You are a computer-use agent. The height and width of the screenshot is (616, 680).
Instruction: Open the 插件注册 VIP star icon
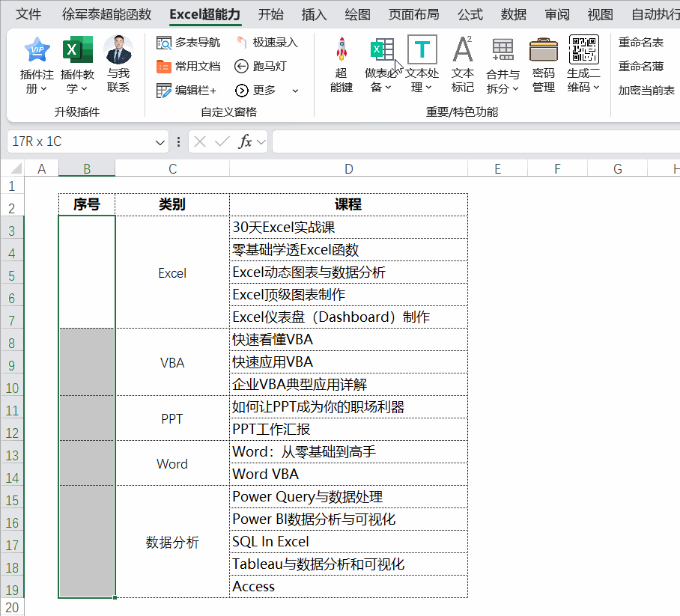pos(37,49)
